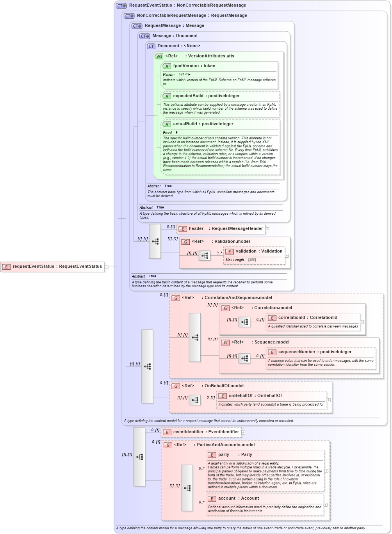Click the E icon of header element
The height and width of the screenshot is (534, 392).
(182, 229)
